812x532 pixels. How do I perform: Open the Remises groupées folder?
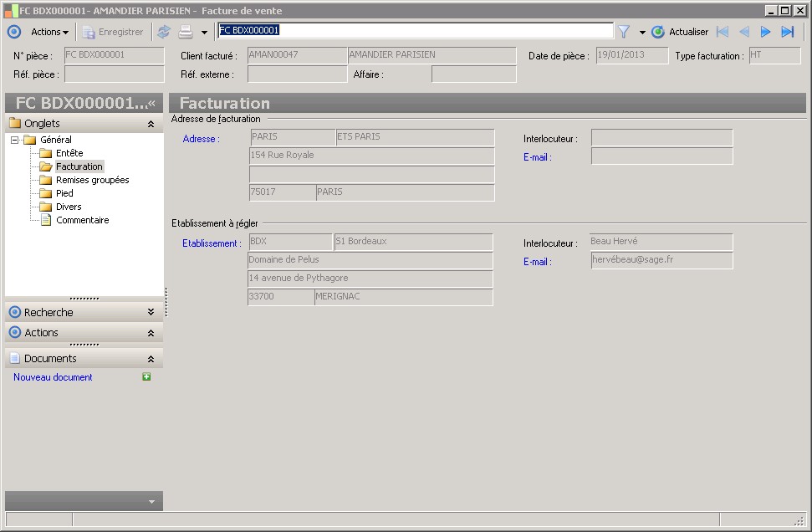(92, 180)
